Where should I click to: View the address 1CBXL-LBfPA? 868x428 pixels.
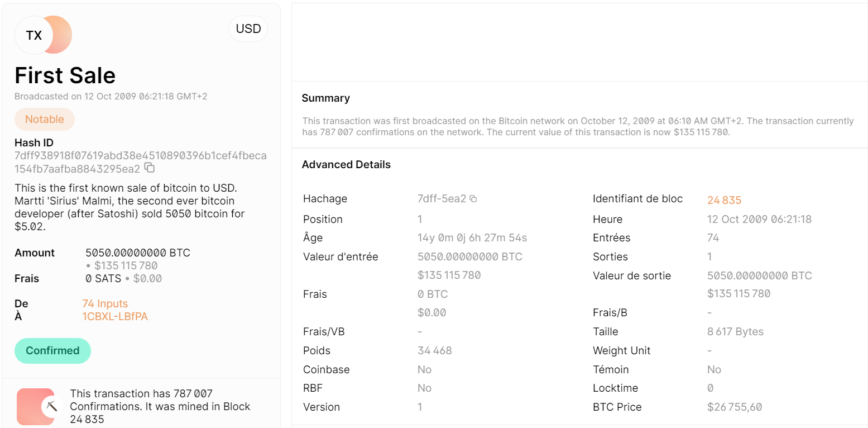[x=115, y=316]
